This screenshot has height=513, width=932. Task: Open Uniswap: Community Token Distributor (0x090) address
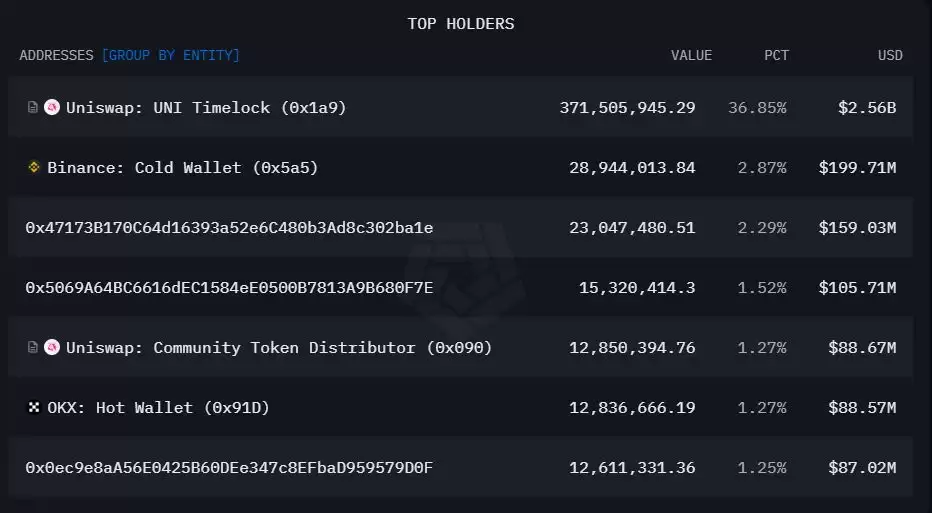coord(278,348)
